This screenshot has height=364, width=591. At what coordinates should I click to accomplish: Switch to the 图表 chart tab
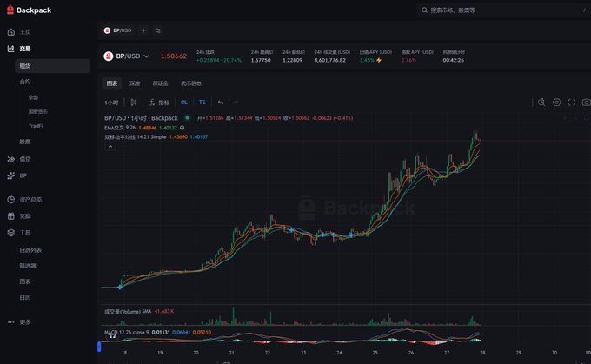(x=112, y=83)
